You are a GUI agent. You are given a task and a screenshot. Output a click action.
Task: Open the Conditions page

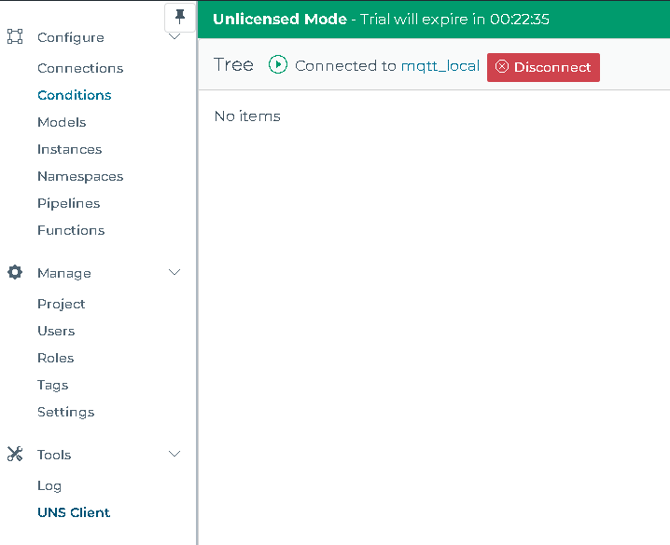(x=74, y=95)
